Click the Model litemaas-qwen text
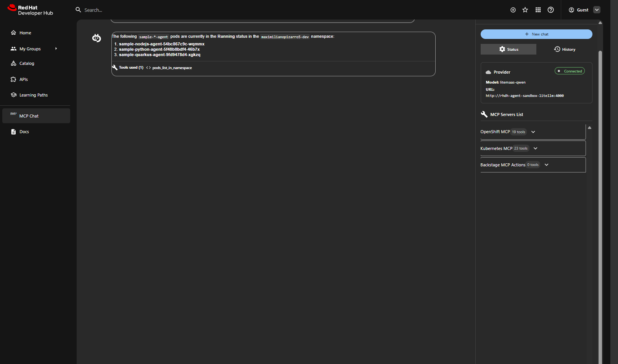 pos(505,82)
